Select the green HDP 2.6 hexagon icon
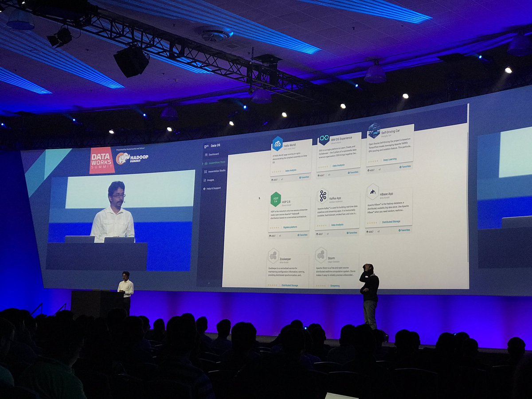This screenshot has height=399, width=532. (275, 199)
